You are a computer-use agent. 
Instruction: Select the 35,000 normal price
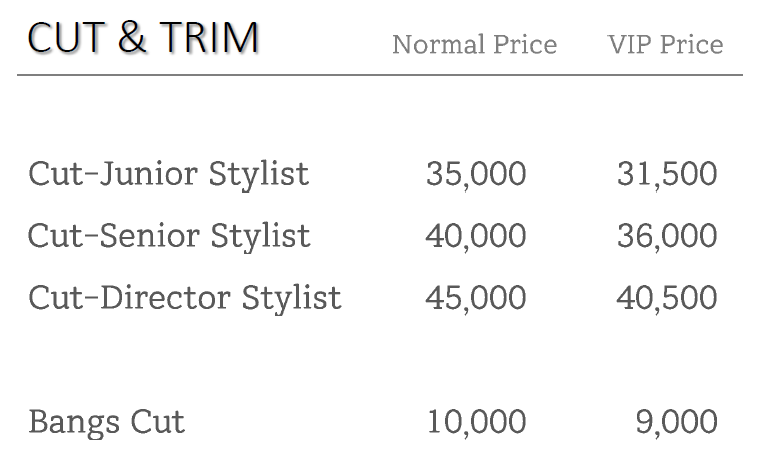tap(475, 174)
